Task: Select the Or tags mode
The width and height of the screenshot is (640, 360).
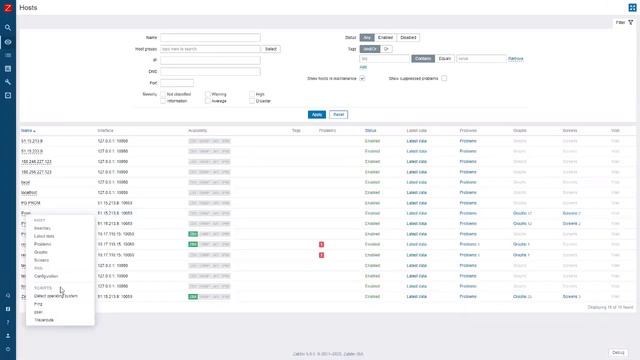Action: coord(386,49)
